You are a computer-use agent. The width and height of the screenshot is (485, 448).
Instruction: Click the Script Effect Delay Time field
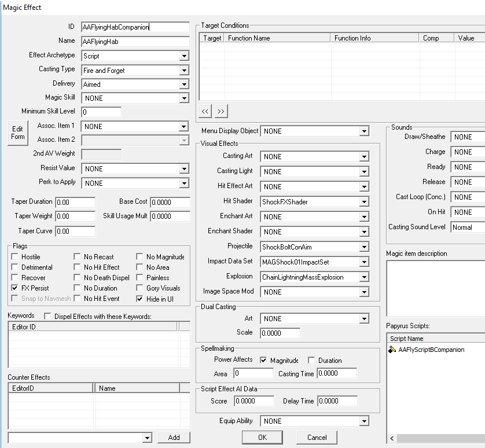pyautogui.click(x=337, y=401)
